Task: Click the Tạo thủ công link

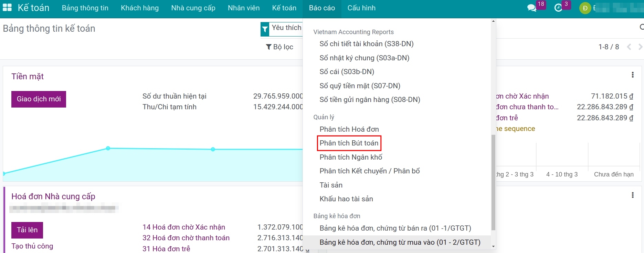Action: (x=32, y=246)
